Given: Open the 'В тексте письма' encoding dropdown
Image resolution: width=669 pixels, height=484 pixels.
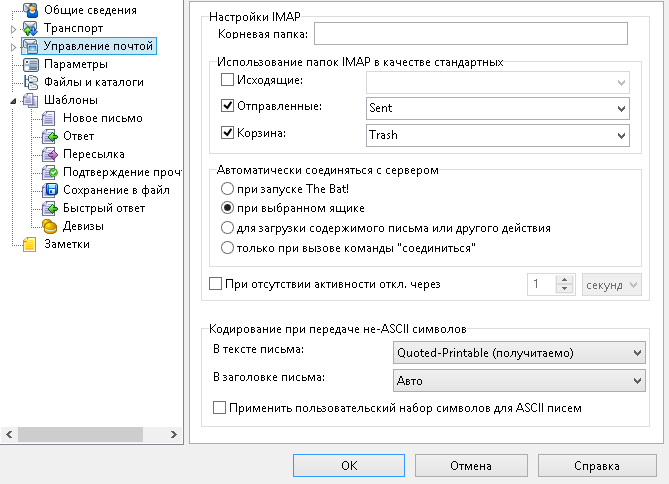Looking at the screenshot, I should (x=519, y=353).
